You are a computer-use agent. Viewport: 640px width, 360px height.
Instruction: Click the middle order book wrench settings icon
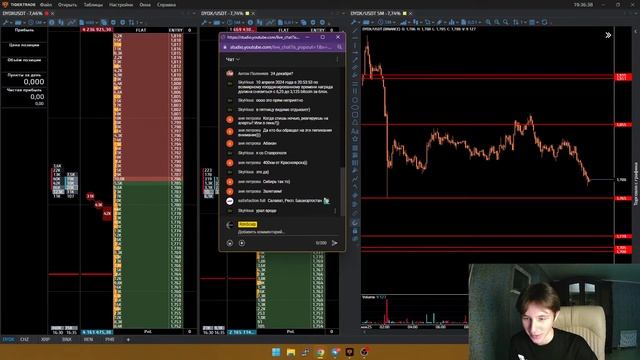click(204, 22)
